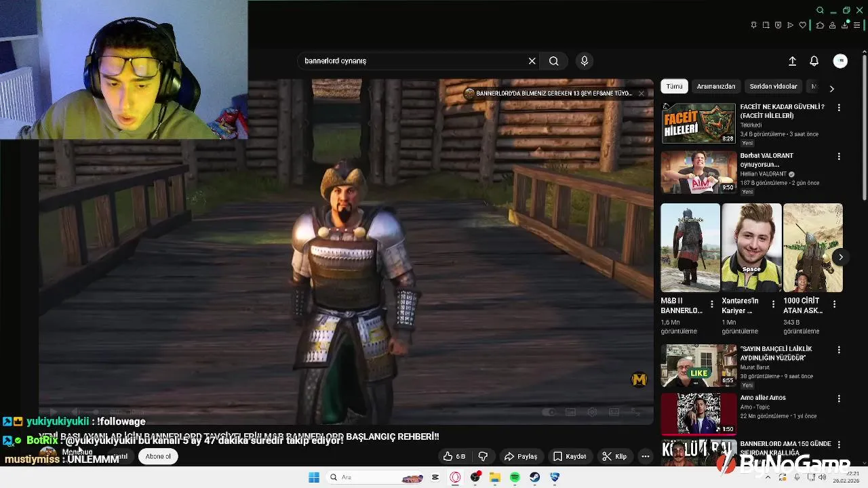Toggle the autoplay switch in player
This screenshot has height=488, width=868.
pos(549,412)
